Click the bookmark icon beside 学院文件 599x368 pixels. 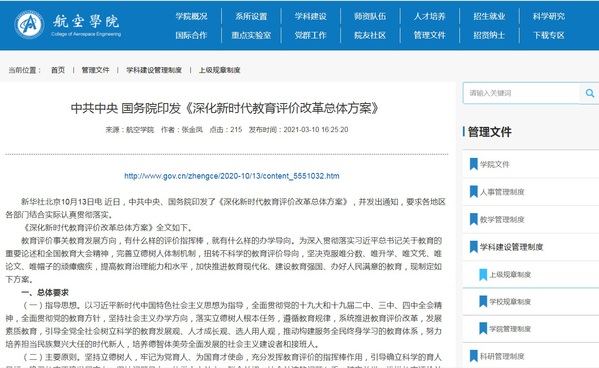[x=473, y=164]
